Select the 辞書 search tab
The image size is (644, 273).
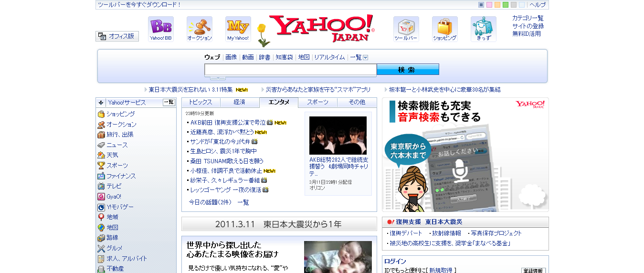[x=264, y=57]
